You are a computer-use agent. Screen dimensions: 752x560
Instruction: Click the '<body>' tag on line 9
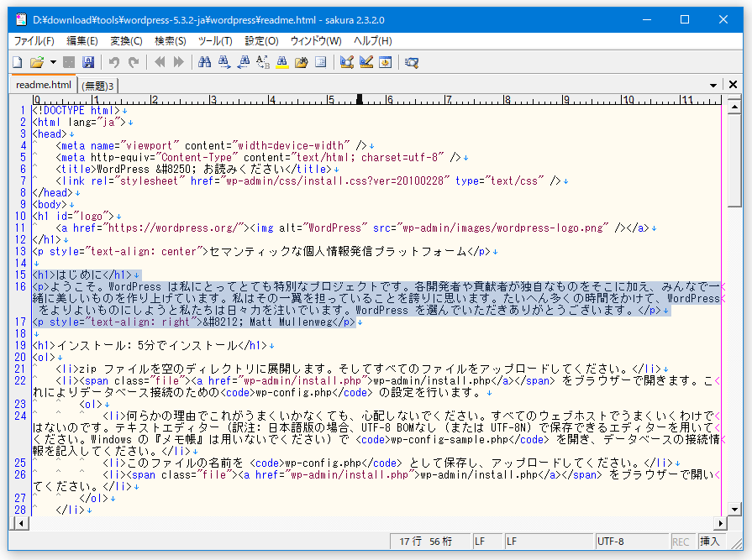(x=50, y=205)
